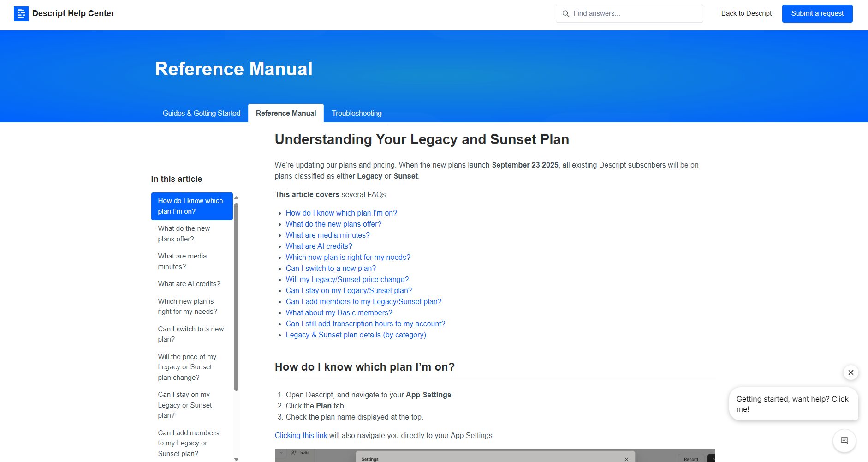
Task: Open "Legacy & Sunset plan details" link
Action: (x=356, y=335)
